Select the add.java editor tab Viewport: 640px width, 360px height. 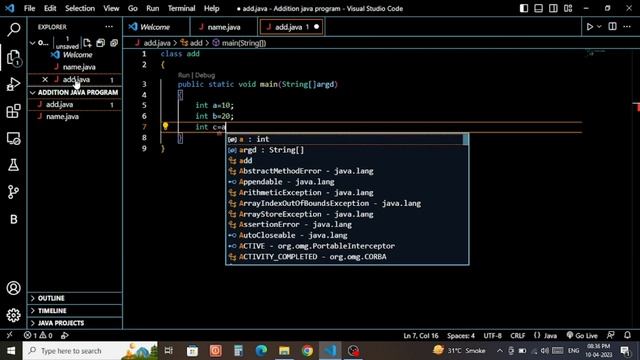(291, 27)
